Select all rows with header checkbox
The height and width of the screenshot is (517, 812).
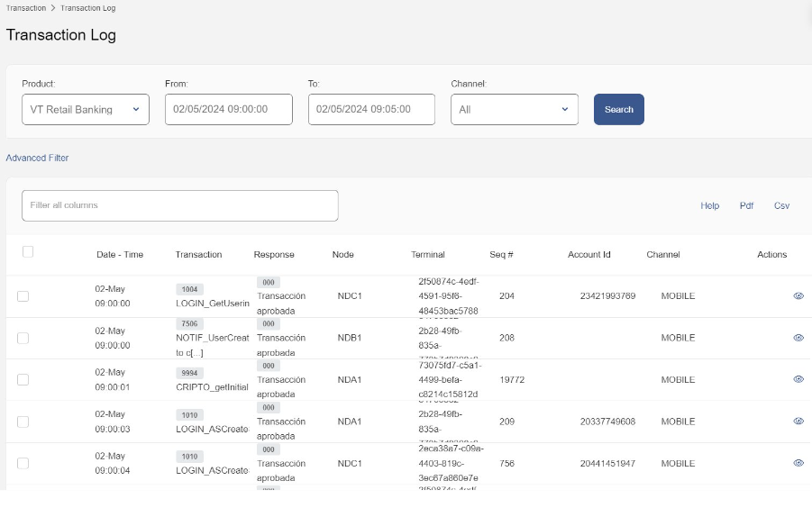(x=28, y=252)
